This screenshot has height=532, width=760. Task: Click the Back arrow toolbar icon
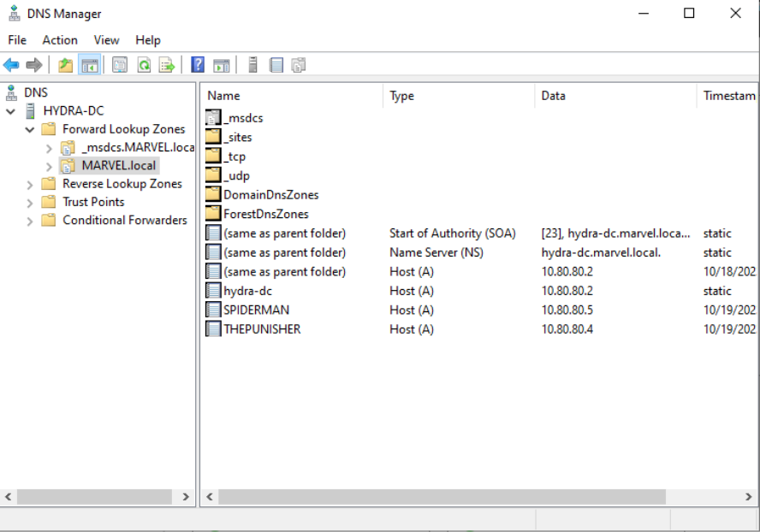pyautogui.click(x=11, y=65)
